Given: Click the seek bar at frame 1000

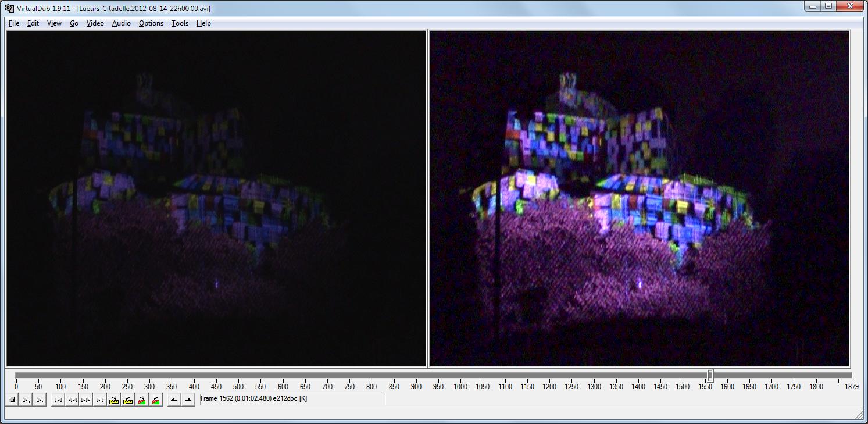Looking at the screenshot, I should pos(460,376).
